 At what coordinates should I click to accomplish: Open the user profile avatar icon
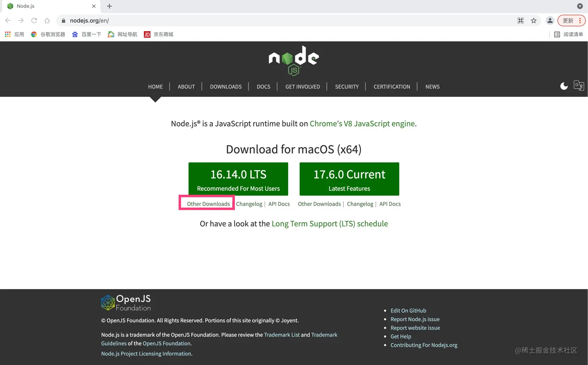click(x=550, y=21)
